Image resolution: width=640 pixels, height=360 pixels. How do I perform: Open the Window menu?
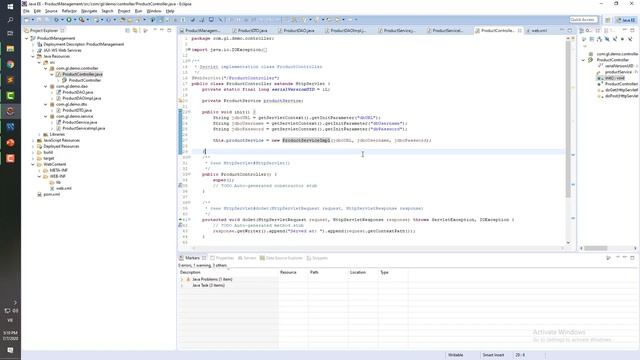154,11
